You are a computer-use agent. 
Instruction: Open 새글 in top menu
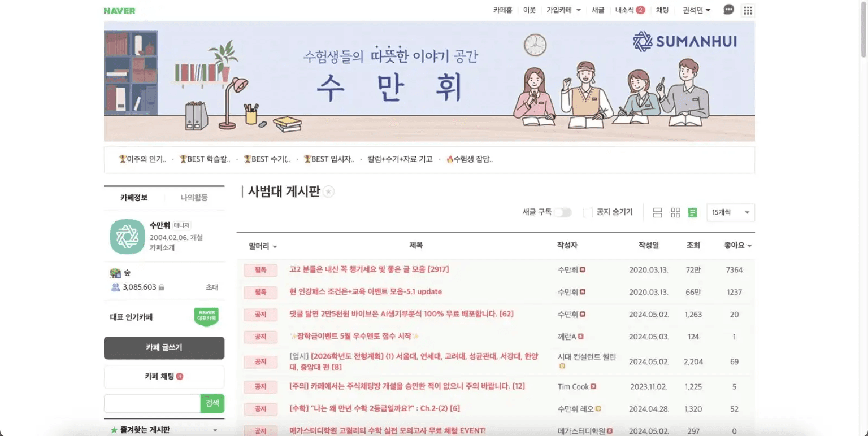click(598, 10)
